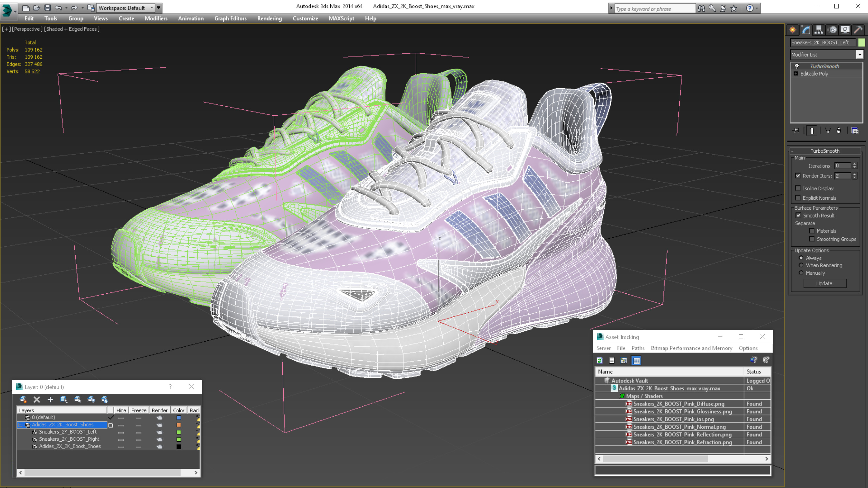
Task: Open the Display command panel tab
Action: [845, 30]
